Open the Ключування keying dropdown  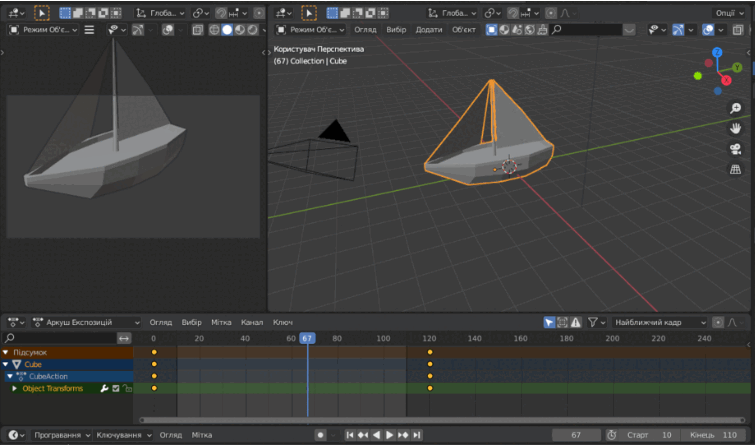point(124,435)
